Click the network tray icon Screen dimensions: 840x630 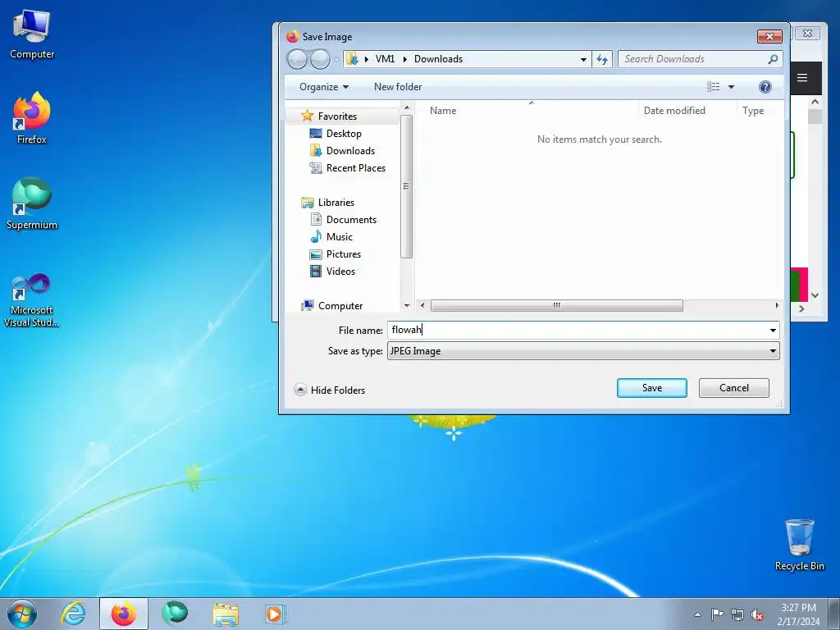(737, 614)
